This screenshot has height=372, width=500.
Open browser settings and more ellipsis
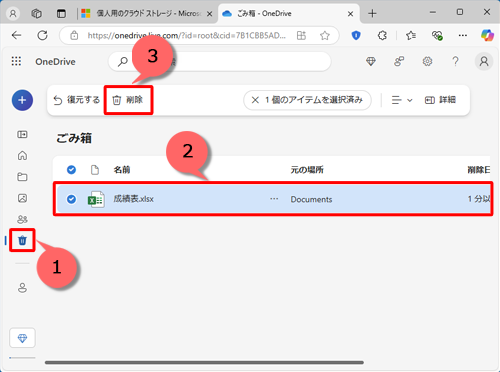[463, 35]
